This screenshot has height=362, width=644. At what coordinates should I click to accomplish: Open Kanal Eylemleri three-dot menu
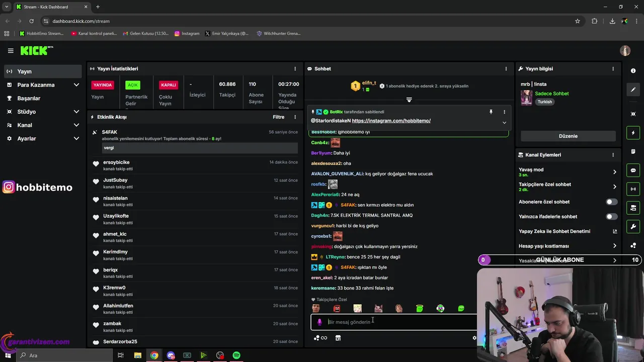coord(613,155)
